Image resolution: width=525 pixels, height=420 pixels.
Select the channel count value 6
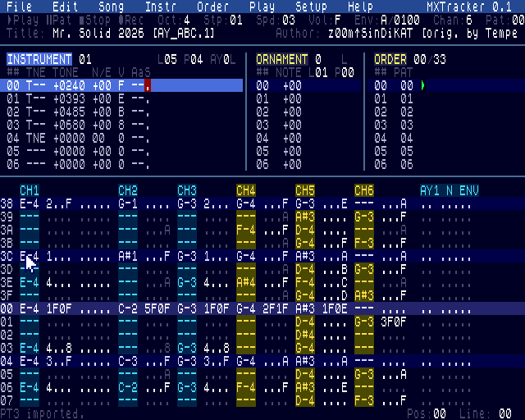coord(469,20)
